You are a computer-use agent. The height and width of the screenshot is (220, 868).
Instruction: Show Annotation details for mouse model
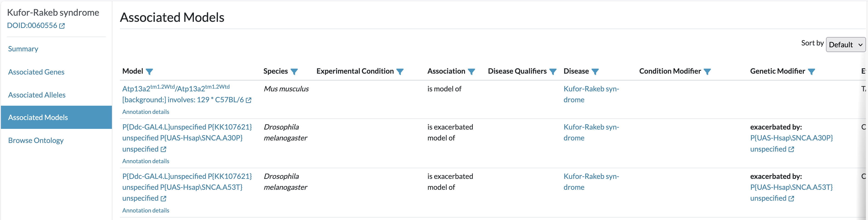click(145, 112)
